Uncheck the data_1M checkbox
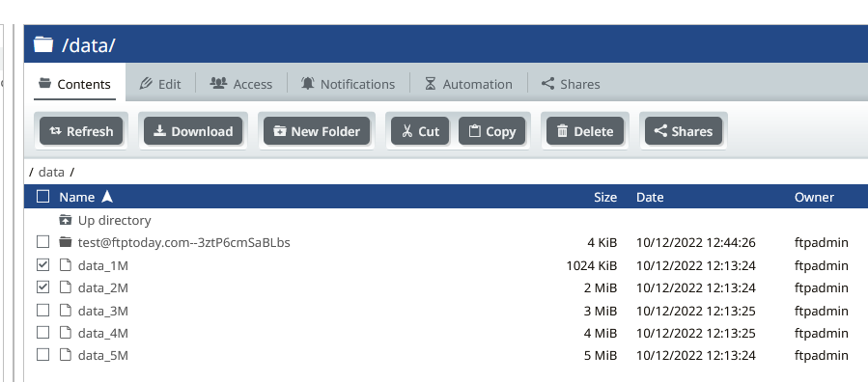 coord(42,265)
